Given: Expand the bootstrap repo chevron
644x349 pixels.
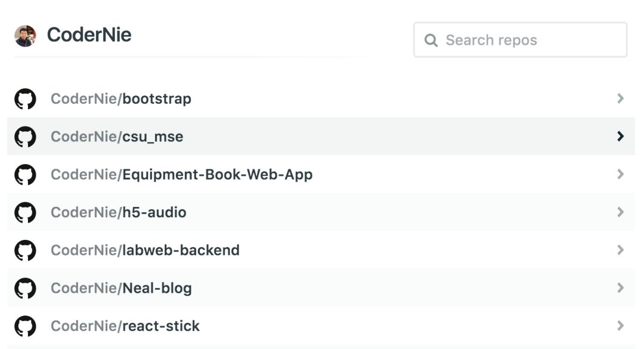Looking at the screenshot, I should point(620,98).
